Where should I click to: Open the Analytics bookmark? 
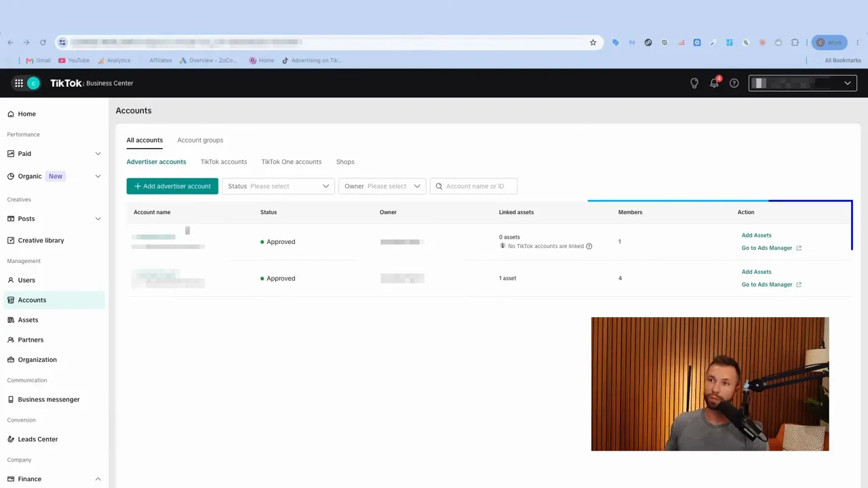114,60
